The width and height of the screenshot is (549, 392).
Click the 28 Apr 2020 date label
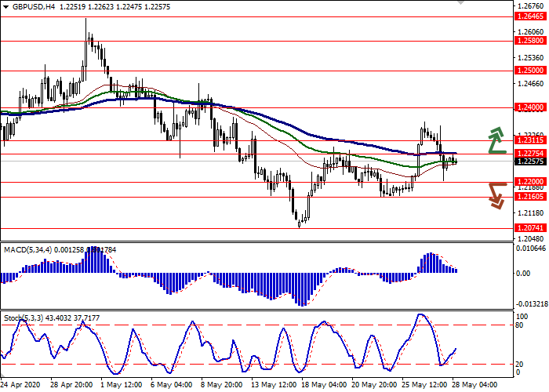(23, 387)
